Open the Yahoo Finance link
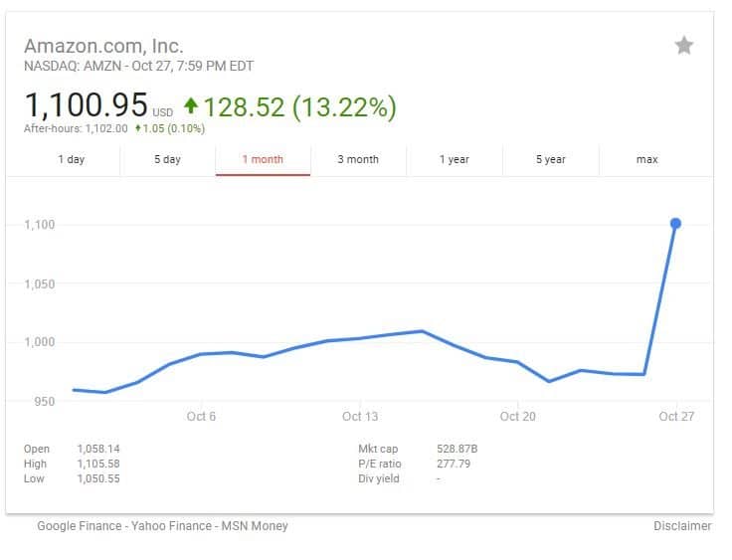This screenshot has height=560, width=732. [x=172, y=525]
